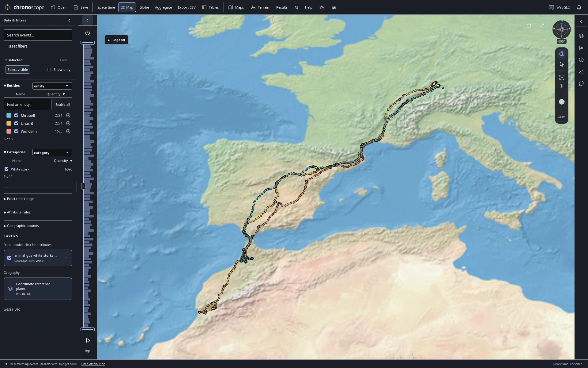Uncheck the Linus B entity checkbox

click(16, 123)
